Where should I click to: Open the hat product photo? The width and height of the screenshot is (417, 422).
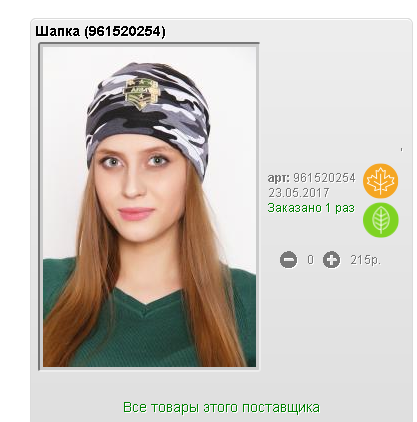pos(149,207)
